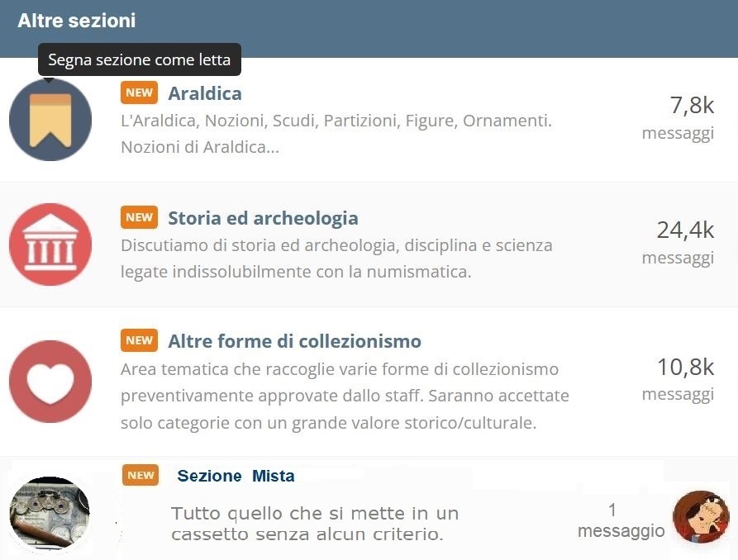Click the NEW badge next to Sezione Mista

pos(140,475)
